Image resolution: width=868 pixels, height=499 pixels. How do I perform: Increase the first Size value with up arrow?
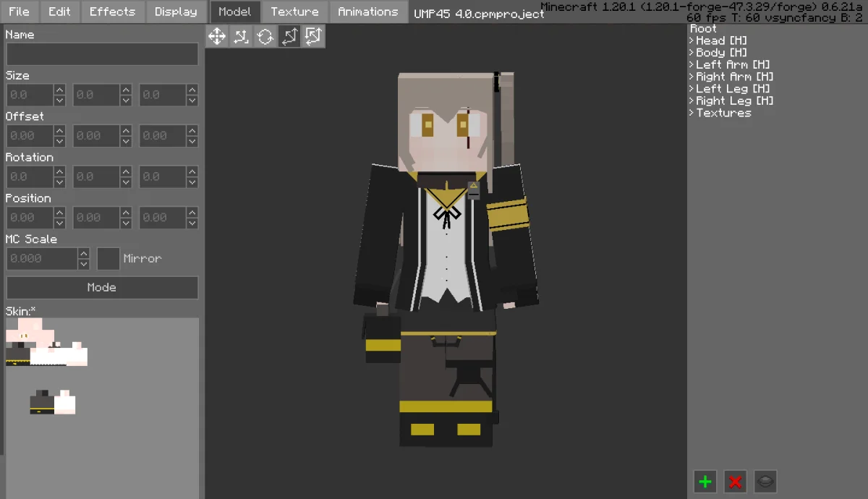click(59, 90)
